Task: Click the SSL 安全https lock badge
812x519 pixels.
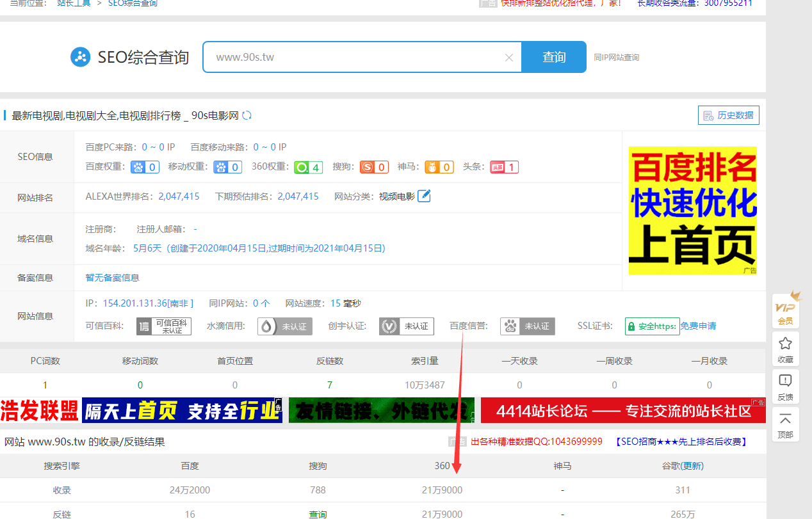Action: (x=652, y=326)
